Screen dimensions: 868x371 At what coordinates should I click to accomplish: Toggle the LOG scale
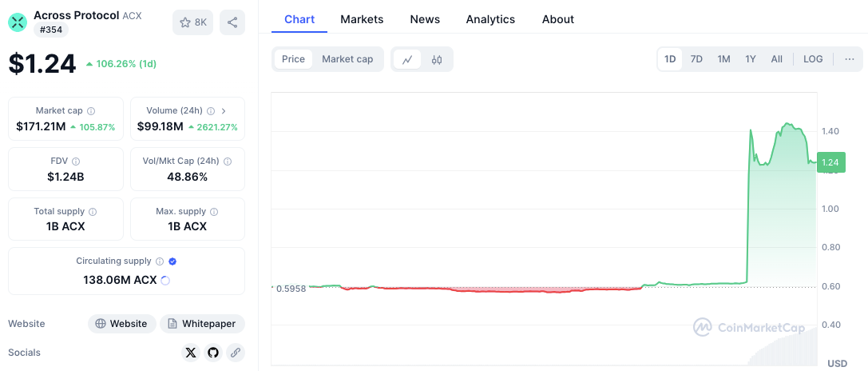click(813, 59)
